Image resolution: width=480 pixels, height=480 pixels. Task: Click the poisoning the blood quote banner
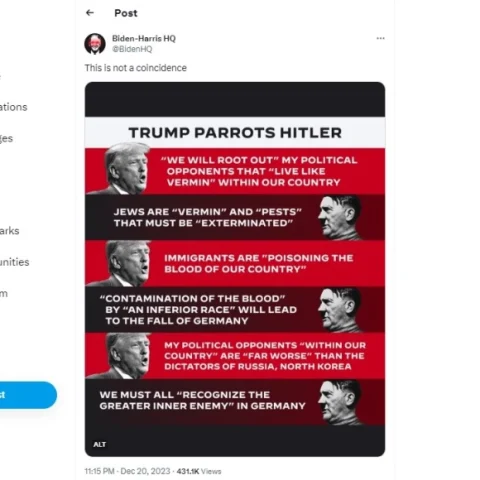point(235,263)
